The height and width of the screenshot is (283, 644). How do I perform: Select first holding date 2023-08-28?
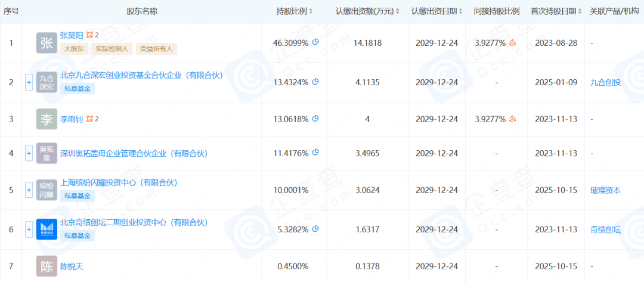click(556, 43)
